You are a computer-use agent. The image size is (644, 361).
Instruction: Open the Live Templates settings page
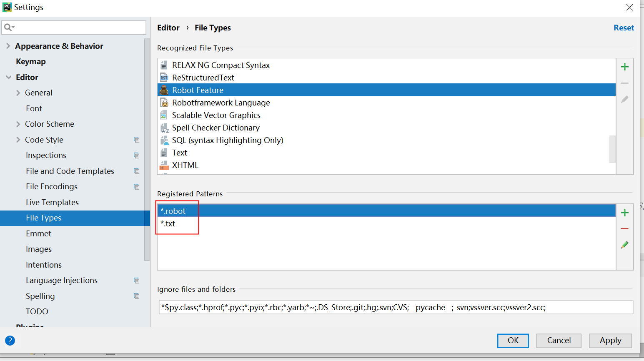pyautogui.click(x=52, y=202)
